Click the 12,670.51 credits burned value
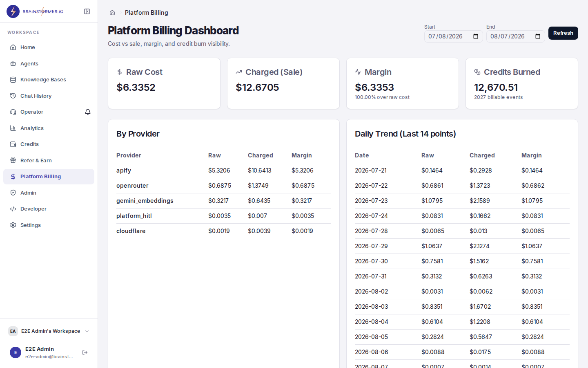Viewport: 588px width, 368px height. coord(496,88)
